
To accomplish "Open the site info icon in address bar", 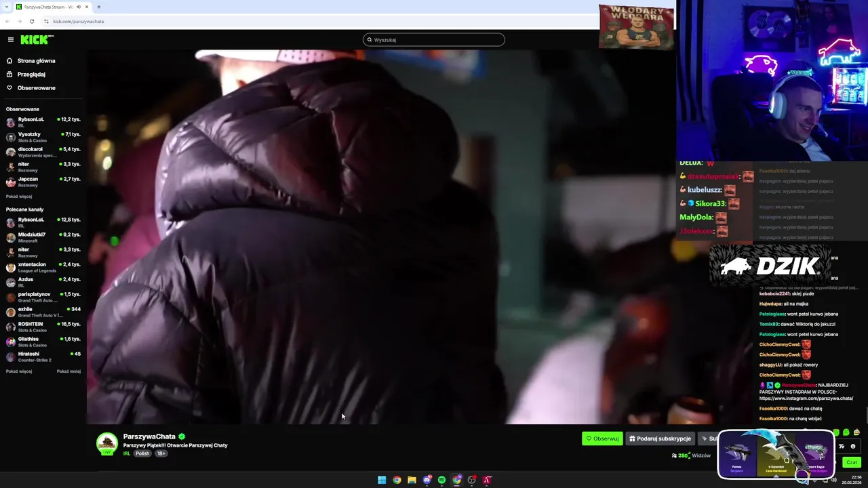I will (x=46, y=21).
